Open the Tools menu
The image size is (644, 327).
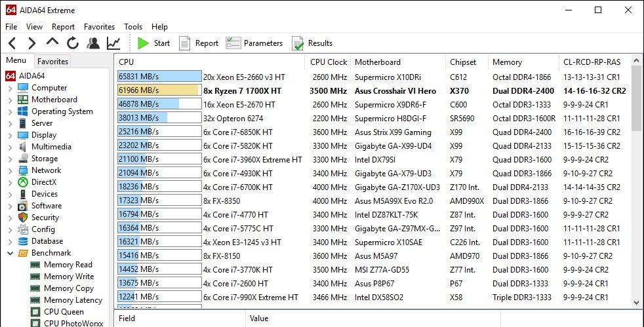pyautogui.click(x=133, y=27)
